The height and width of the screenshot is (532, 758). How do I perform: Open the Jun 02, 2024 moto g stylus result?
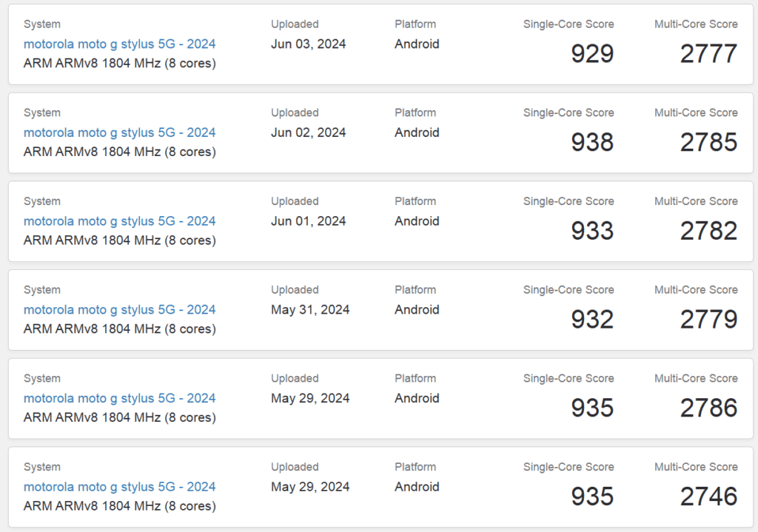coord(119,132)
